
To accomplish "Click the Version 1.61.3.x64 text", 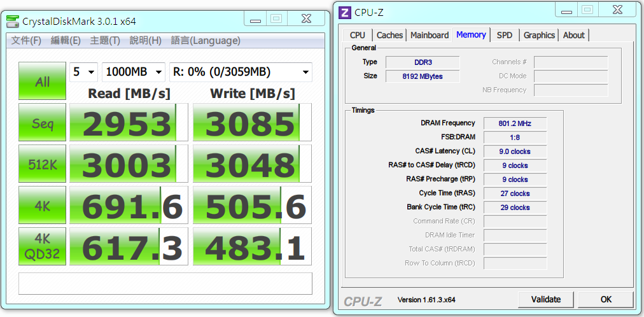I will [426, 300].
